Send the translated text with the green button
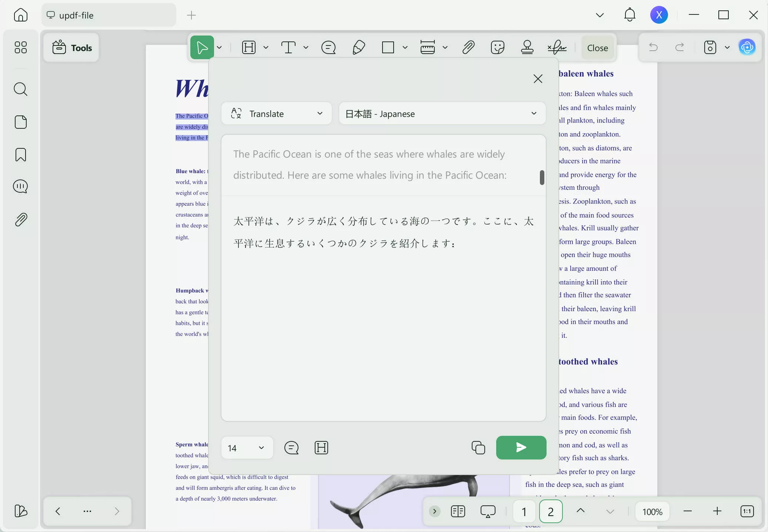The height and width of the screenshot is (532, 768). coord(521,448)
